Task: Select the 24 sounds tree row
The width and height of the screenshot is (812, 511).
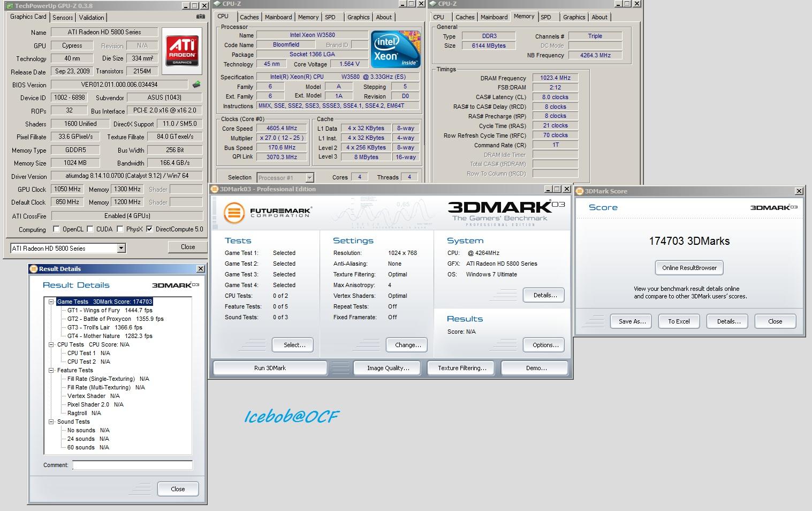Action: [x=88, y=439]
